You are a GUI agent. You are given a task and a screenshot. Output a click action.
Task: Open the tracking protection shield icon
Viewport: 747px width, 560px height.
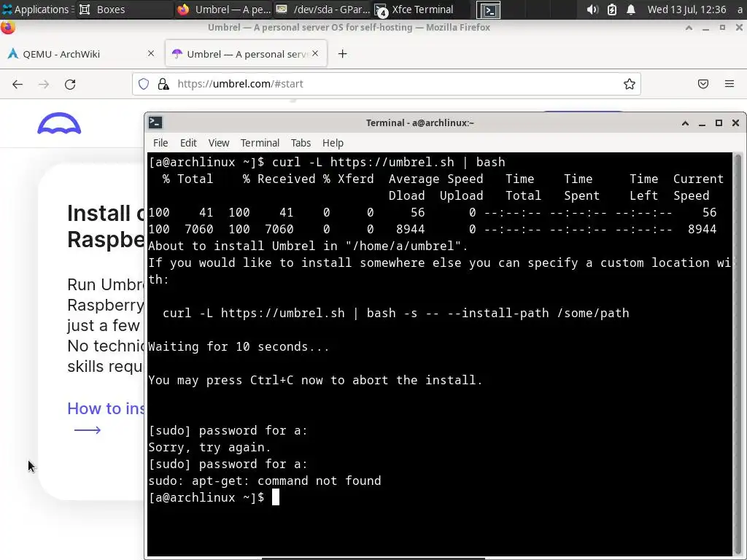(144, 84)
